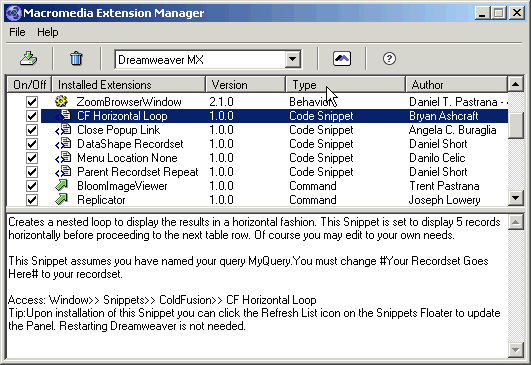Click author Joseph Lowery

click(x=445, y=200)
